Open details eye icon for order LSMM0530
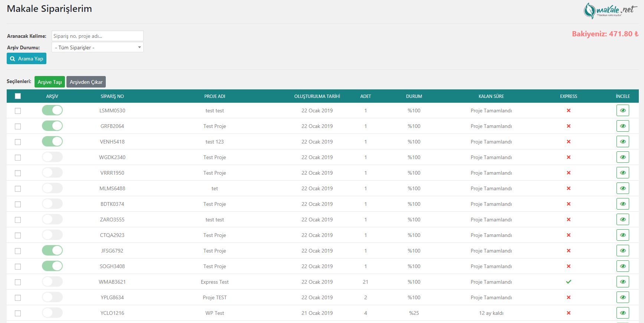 (622, 111)
